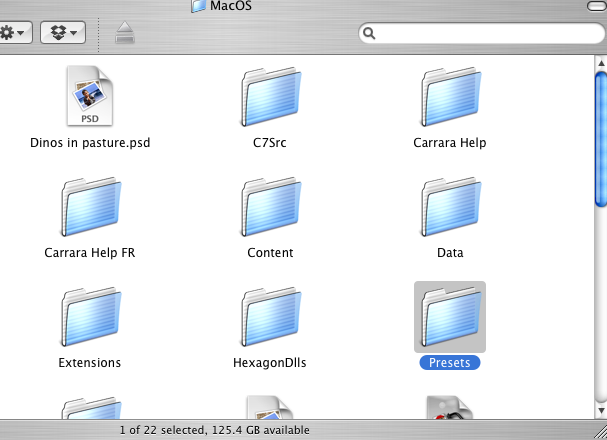Click the window resize grip corner

600,430
